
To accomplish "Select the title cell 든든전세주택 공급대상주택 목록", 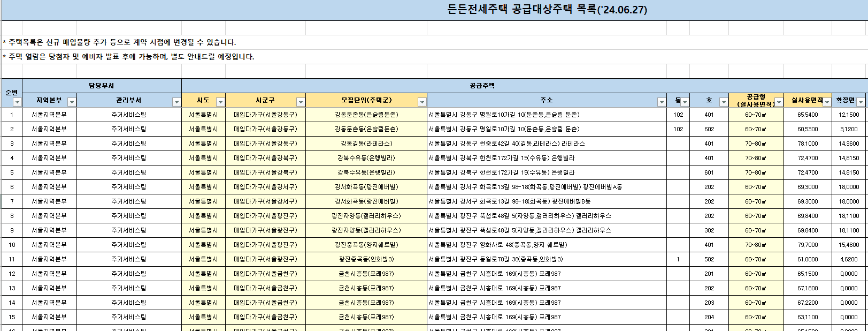I will click(547, 10).
